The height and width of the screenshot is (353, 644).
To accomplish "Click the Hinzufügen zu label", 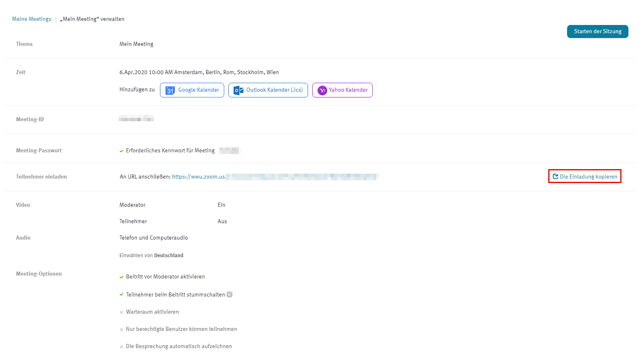I will point(137,89).
